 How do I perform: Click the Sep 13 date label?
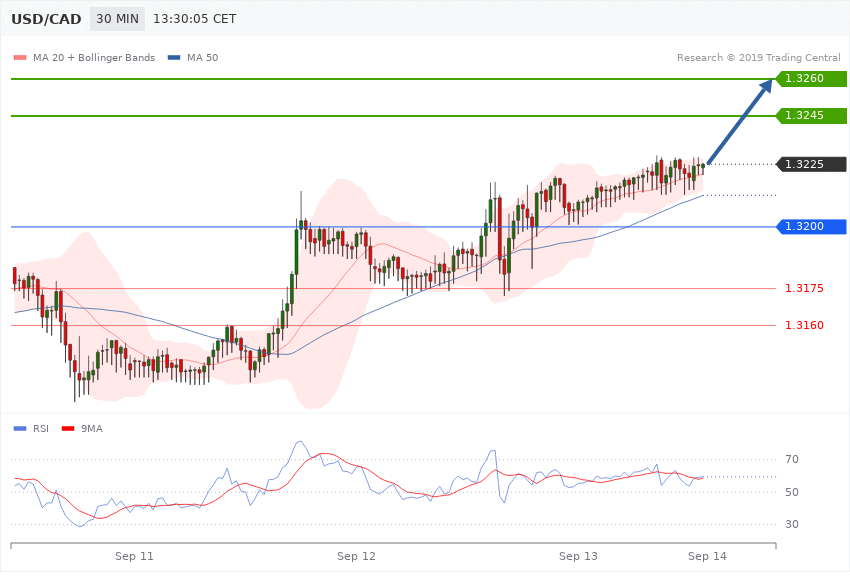coord(578,556)
